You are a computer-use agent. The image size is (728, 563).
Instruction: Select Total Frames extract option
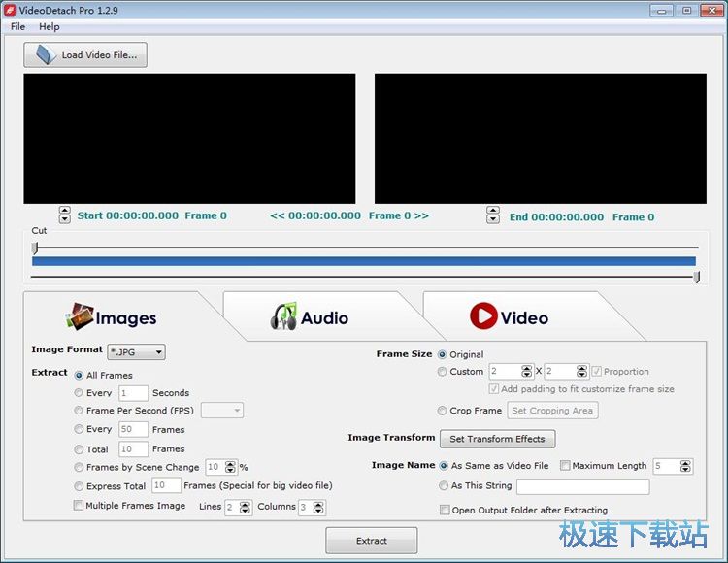pyautogui.click(x=79, y=449)
